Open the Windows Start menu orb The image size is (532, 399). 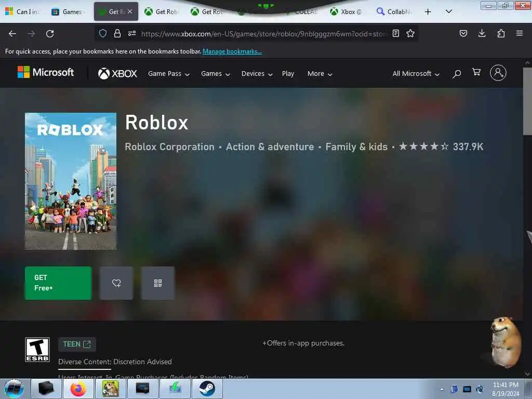(x=14, y=389)
